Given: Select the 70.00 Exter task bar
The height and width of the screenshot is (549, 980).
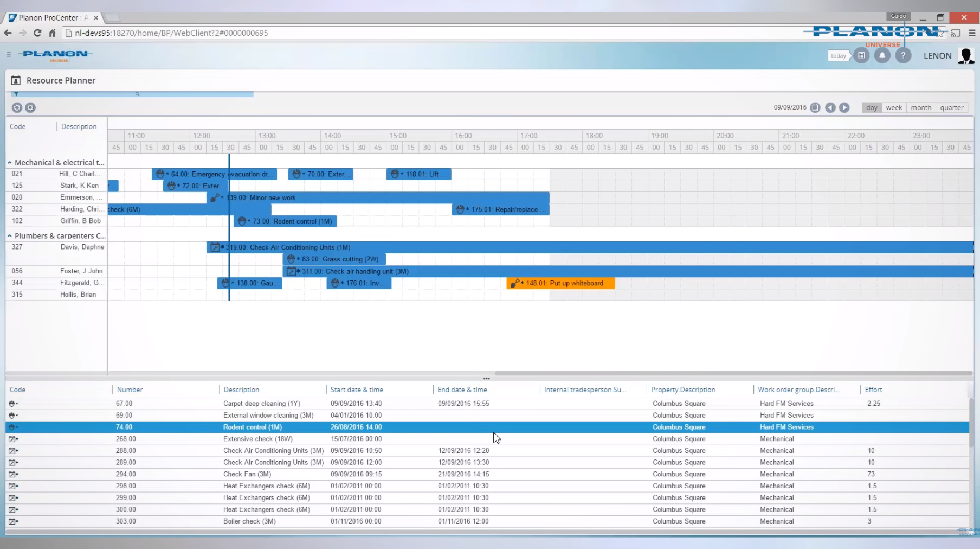Looking at the screenshot, I should 321,174.
